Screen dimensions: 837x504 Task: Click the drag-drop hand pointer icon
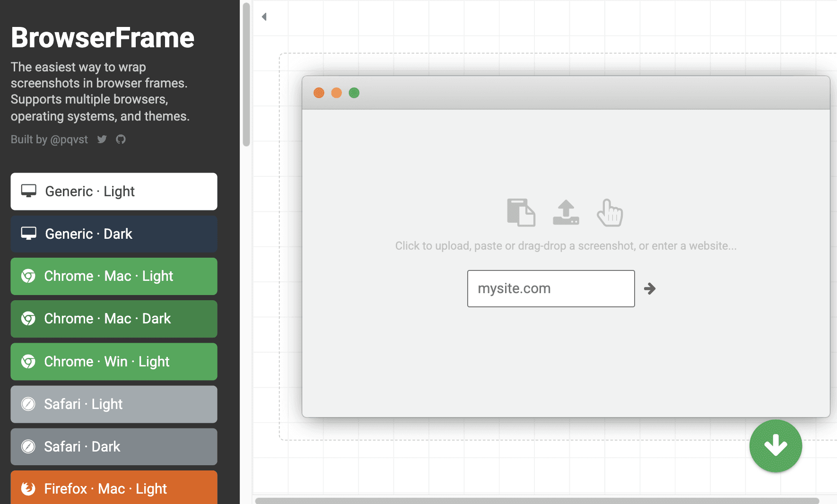pos(610,213)
